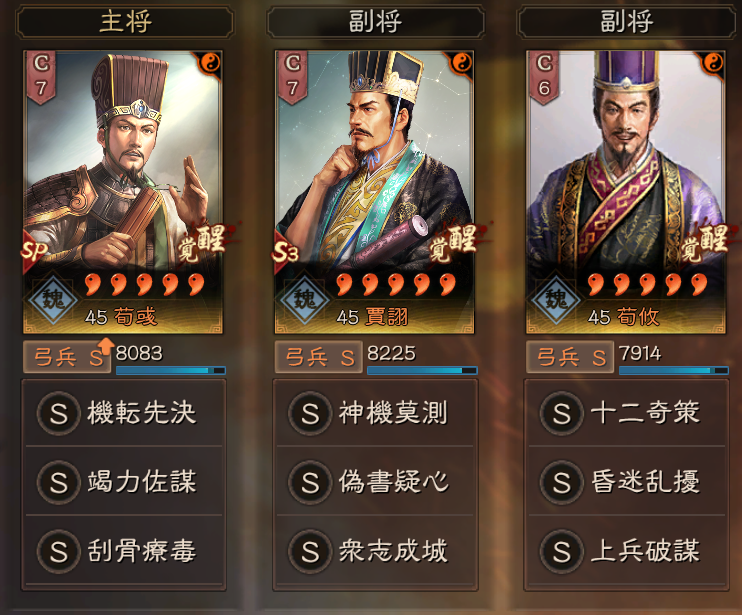Viewport: 742px width, 615px height.
Task: Select the 荀彧 general portrait card
Action: [123, 192]
